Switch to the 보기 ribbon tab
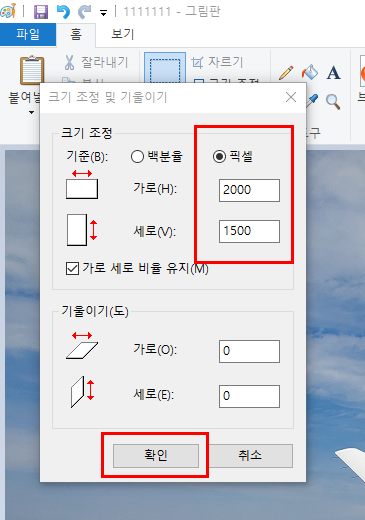The image size is (365, 520). [122, 34]
